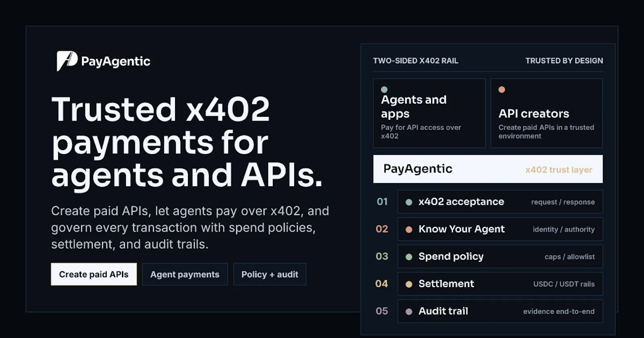
Task: Click 'Pay for API access over x402' text
Action: pos(421,132)
